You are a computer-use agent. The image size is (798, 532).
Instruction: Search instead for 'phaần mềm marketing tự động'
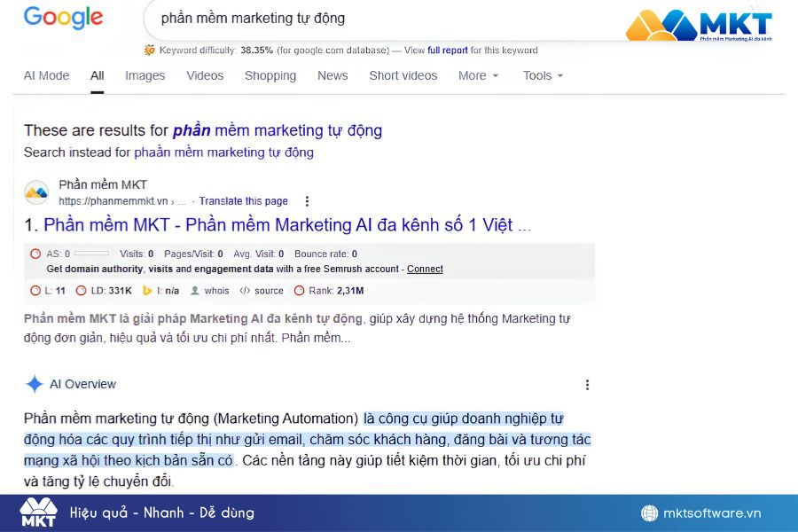(223, 153)
